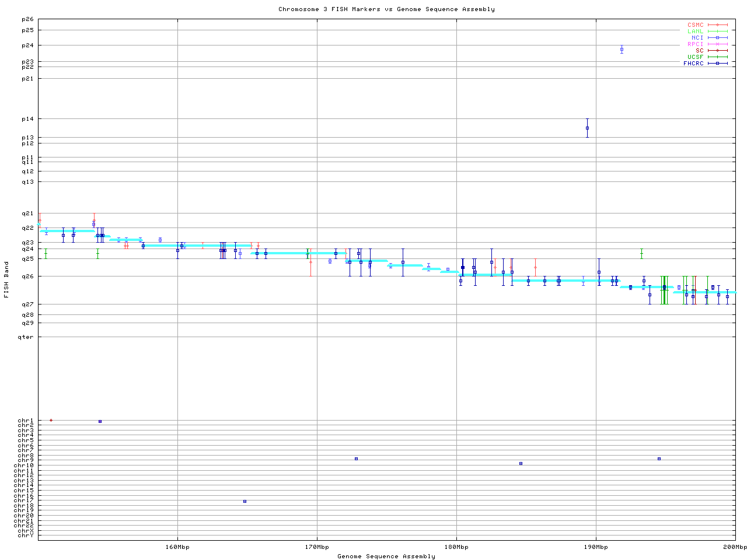Screen dimensions: 747x560
Task: Click the NCI legend marker symbol
Action: point(717,38)
